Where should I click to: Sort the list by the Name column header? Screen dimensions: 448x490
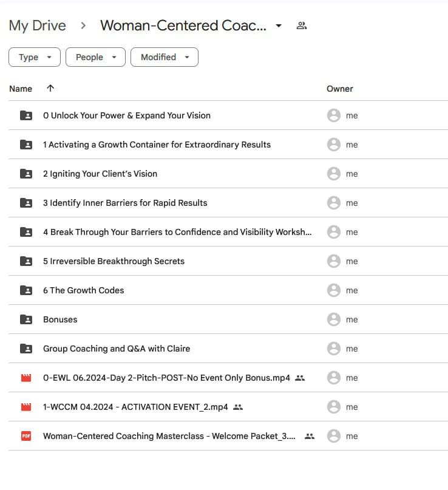point(21,89)
